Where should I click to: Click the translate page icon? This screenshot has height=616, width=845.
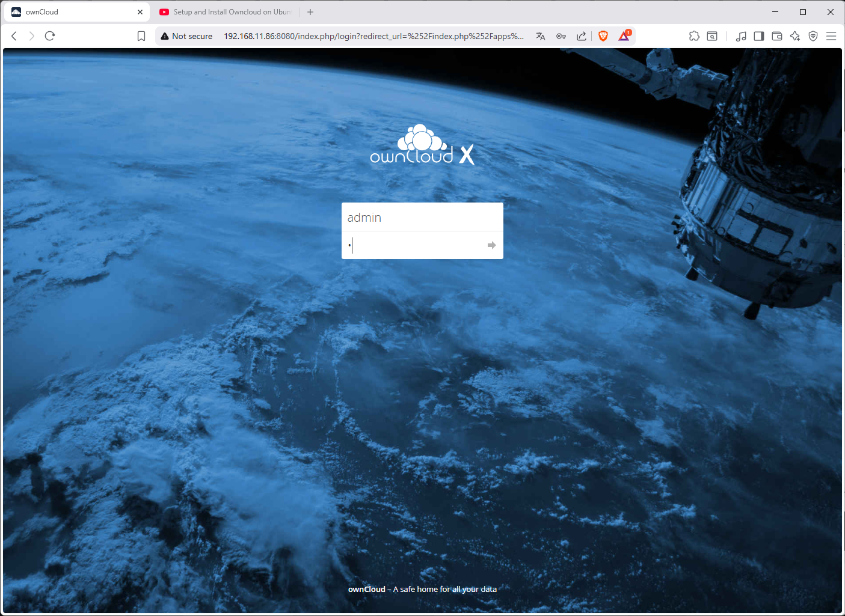pyautogui.click(x=541, y=36)
